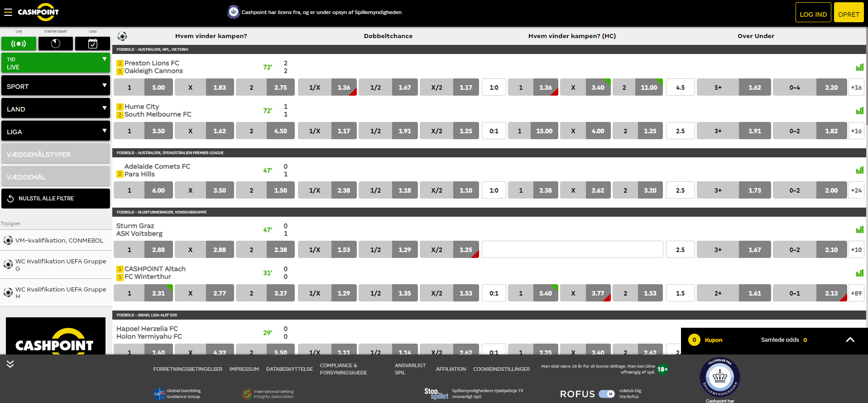Expand the LAND filter dropdown
Screen dimensions: 868x403
(56, 108)
